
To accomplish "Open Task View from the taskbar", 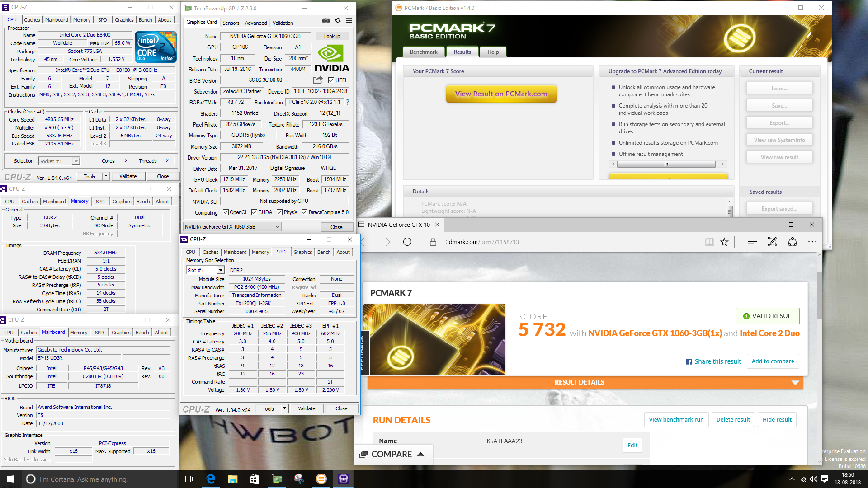I will pyautogui.click(x=189, y=479).
